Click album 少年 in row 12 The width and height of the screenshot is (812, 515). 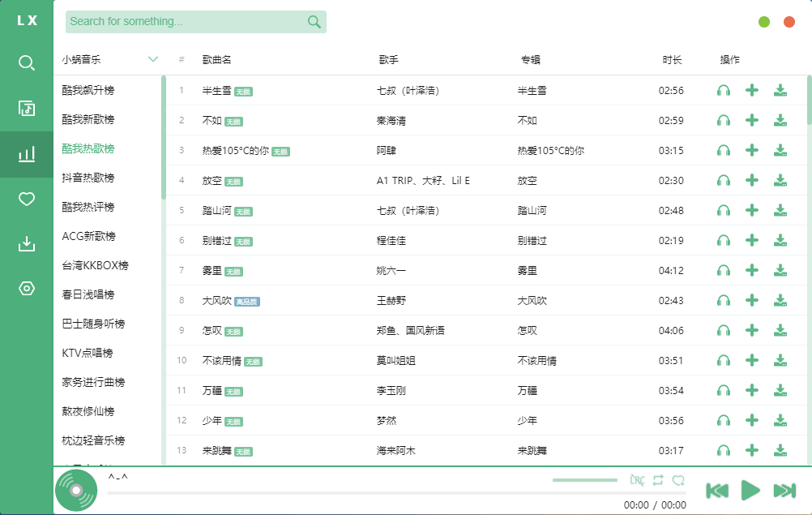(528, 421)
